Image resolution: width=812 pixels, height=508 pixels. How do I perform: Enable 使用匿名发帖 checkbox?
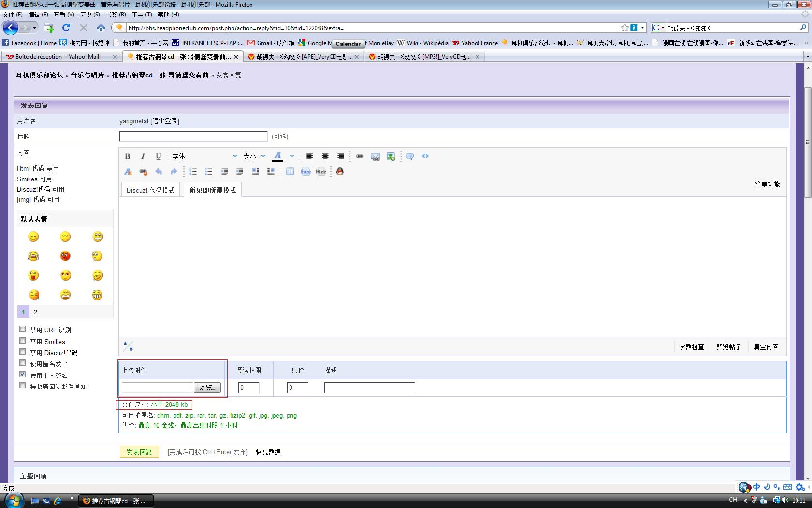click(22, 363)
